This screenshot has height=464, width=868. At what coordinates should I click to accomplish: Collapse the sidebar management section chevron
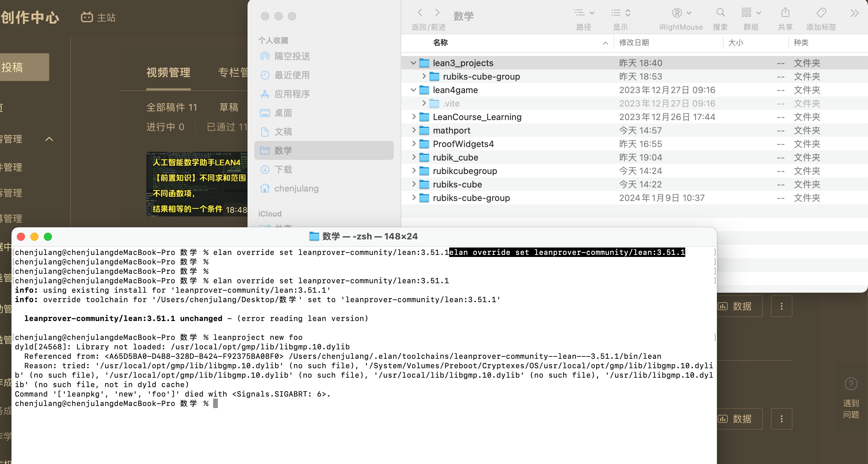tap(49, 139)
